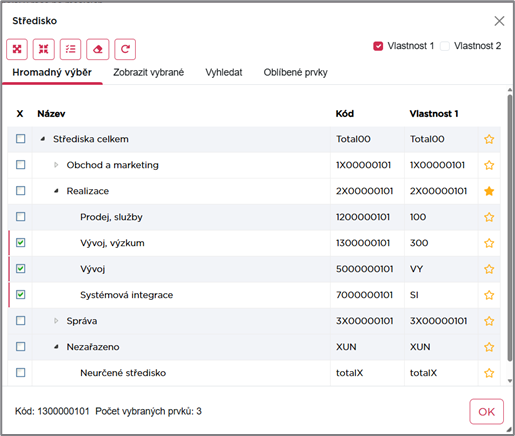515x436 pixels.
Task: Unfavorite Realizace via its filled star
Action: click(x=489, y=191)
